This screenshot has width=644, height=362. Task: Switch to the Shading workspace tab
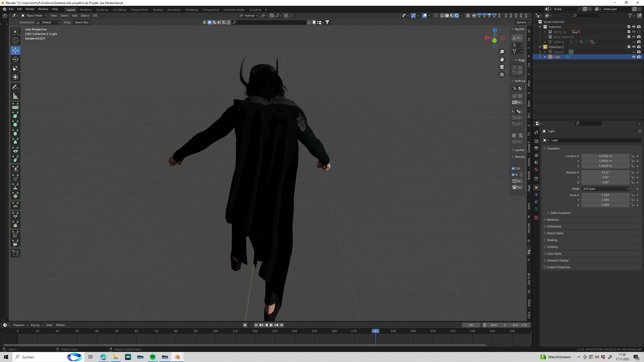pos(157,10)
